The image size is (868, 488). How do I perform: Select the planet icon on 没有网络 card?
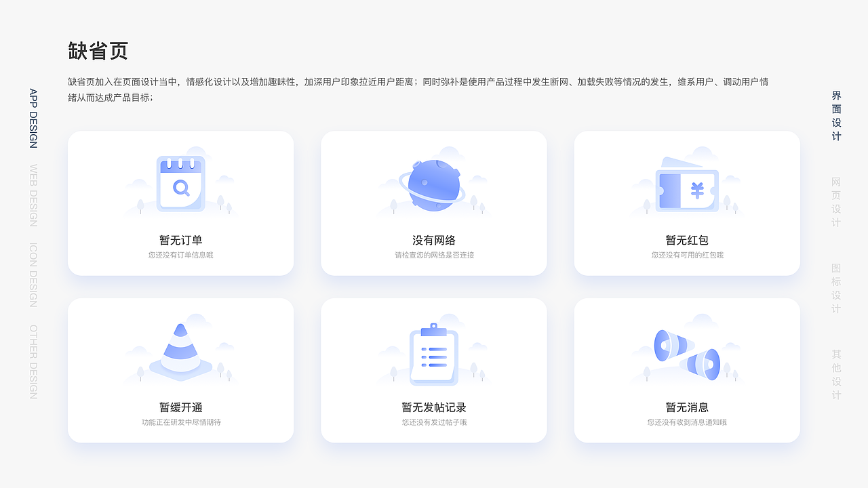[x=433, y=184]
